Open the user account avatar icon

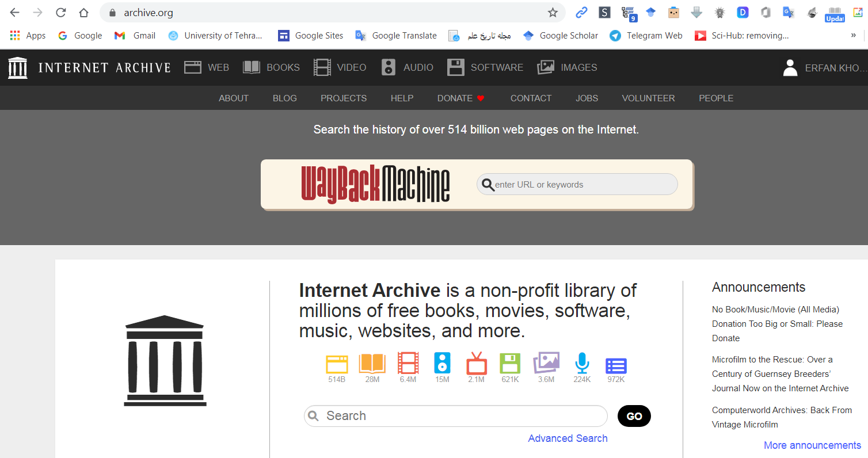click(x=790, y=67)
